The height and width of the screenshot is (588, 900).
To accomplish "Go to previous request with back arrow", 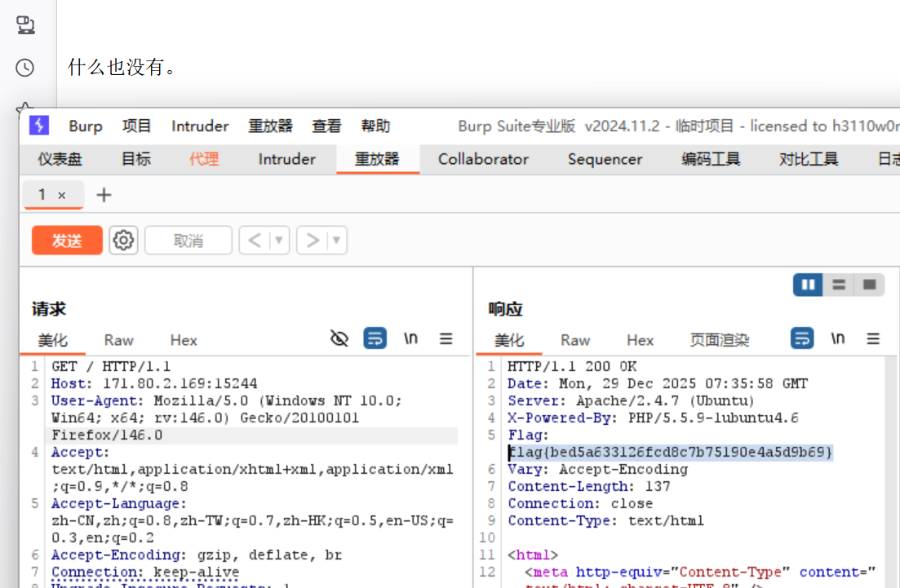I will pos(255,241).
